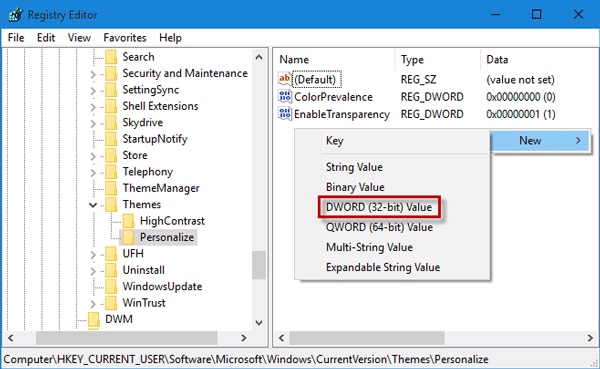This screenshot has width=600, height=369.
Task: Click the Personalize folder icon
Action: 129,237
